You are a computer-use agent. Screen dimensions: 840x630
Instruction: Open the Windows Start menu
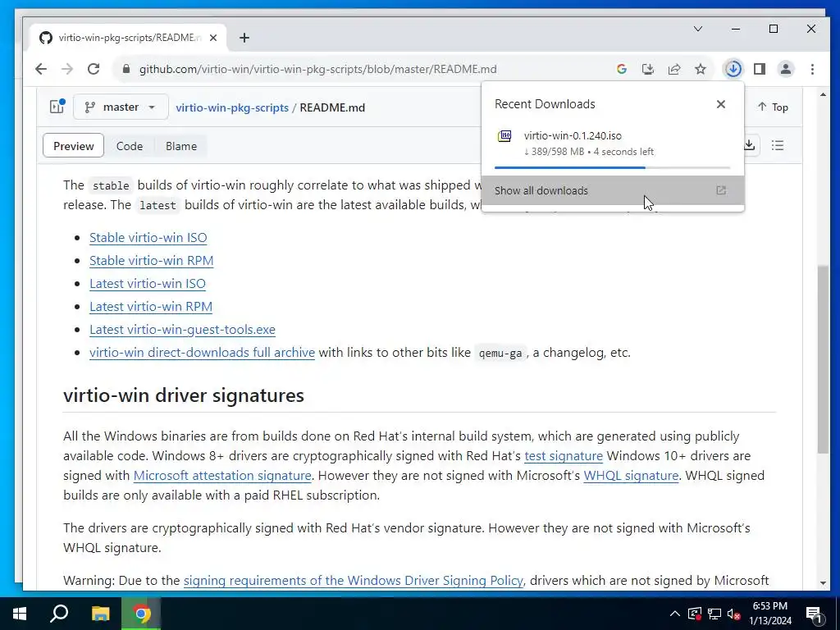click(x=20, y=614)
